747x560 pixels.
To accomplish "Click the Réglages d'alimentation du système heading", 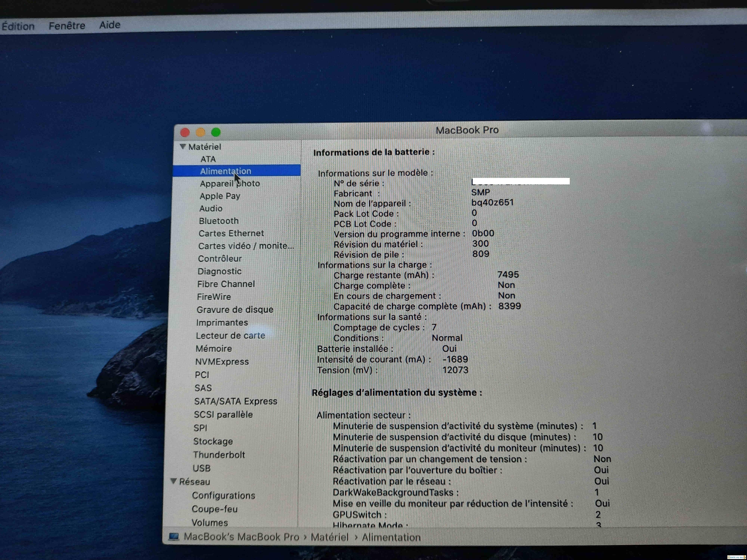I will [x=397, y=393].
